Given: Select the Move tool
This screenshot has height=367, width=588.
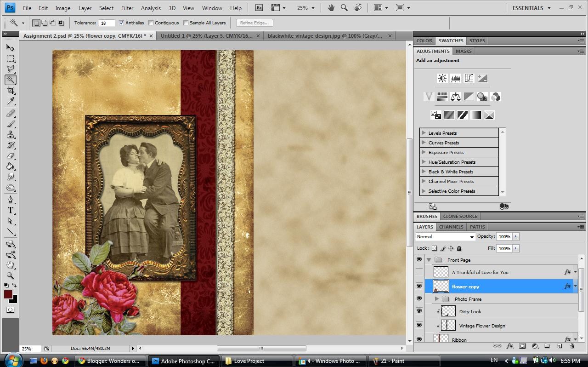Looking at the screenshot, I should click(10, 47).
